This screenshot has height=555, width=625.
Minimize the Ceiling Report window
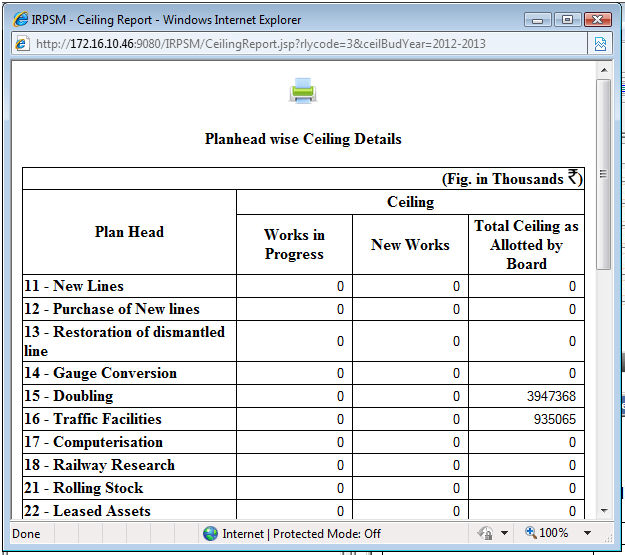point(540,19)
